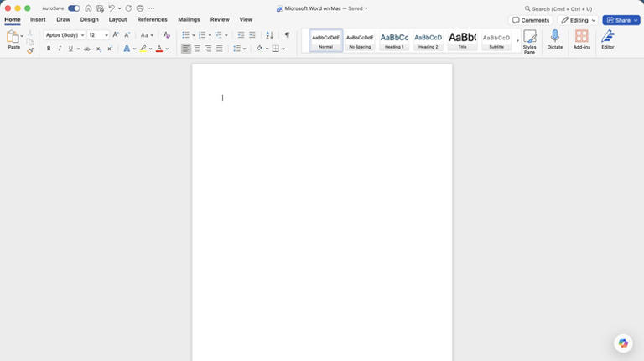Start Dictate microphone
644x361 pixels.
point(555,40)
